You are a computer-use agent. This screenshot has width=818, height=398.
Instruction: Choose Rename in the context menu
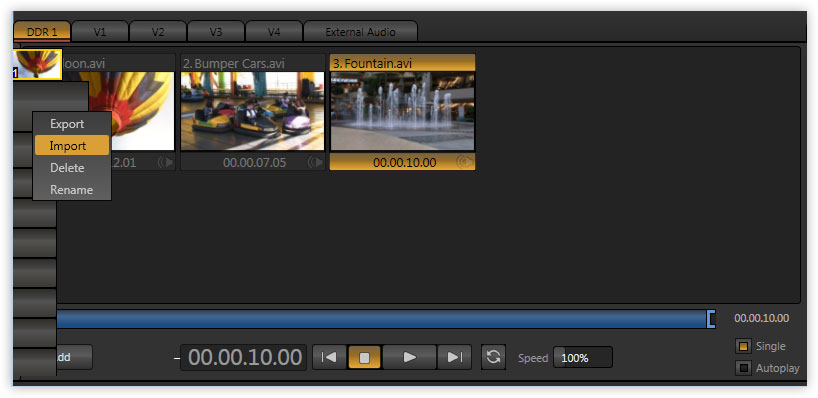[72, 190]
